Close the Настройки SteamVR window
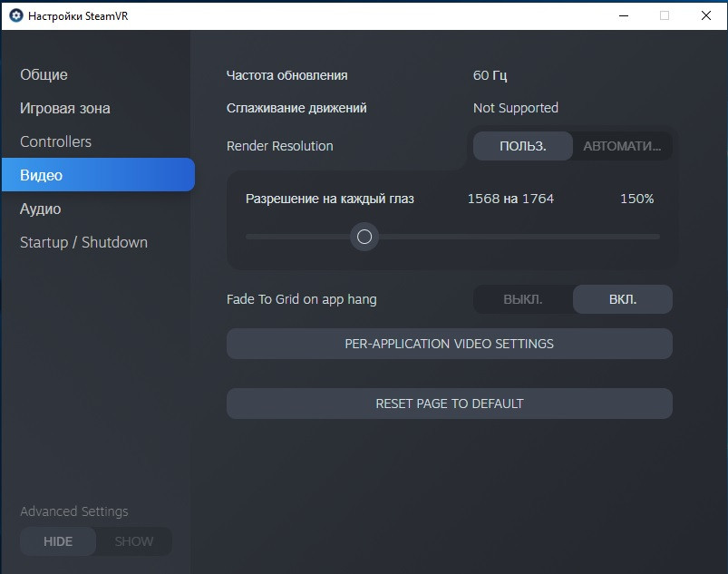The height and width of the screenshot is (574, 728). pos(706,15)
